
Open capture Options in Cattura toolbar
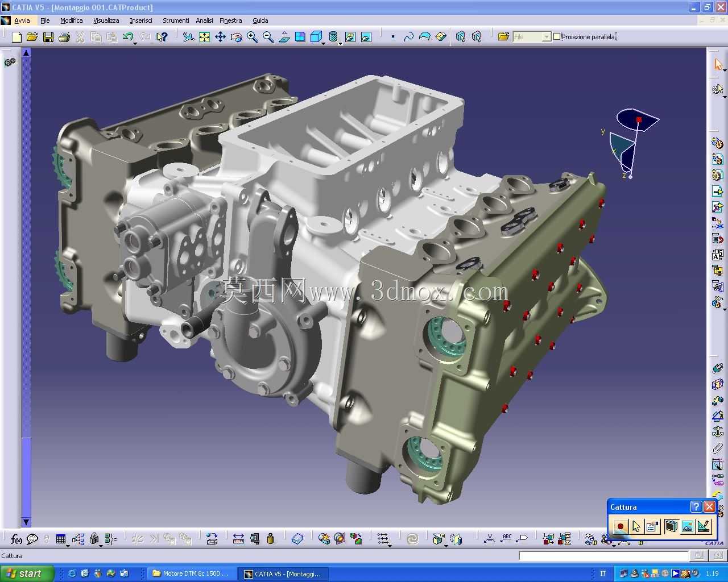pos(652,526)
